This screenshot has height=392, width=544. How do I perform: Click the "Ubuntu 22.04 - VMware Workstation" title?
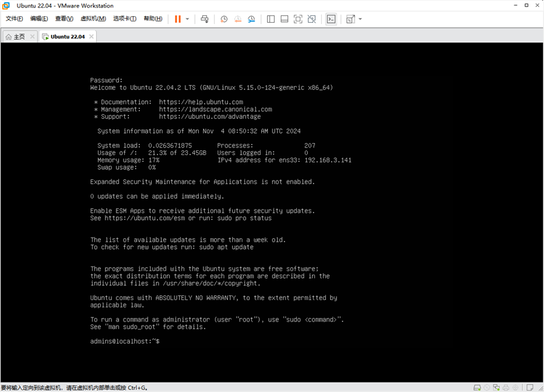[x=65, y=5]
